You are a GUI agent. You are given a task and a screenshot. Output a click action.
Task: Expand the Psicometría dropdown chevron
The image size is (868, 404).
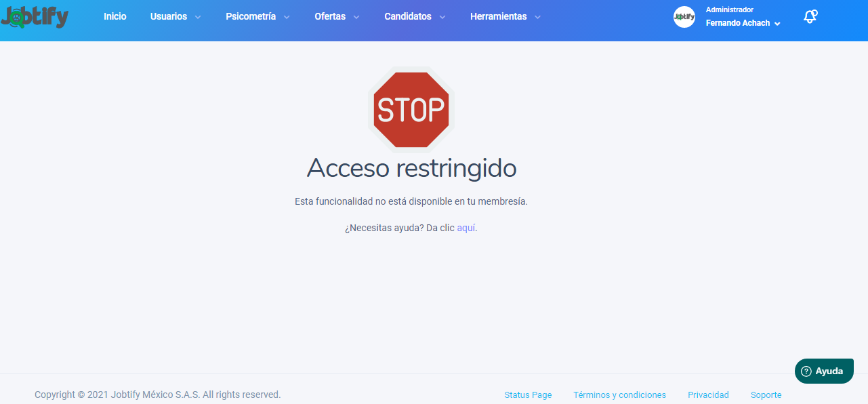[287, 17]
